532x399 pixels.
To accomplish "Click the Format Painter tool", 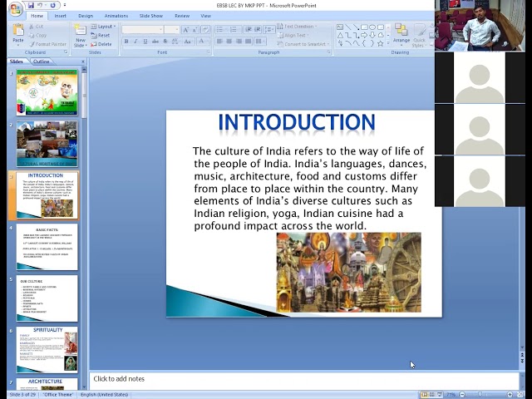I will [48, 44].
